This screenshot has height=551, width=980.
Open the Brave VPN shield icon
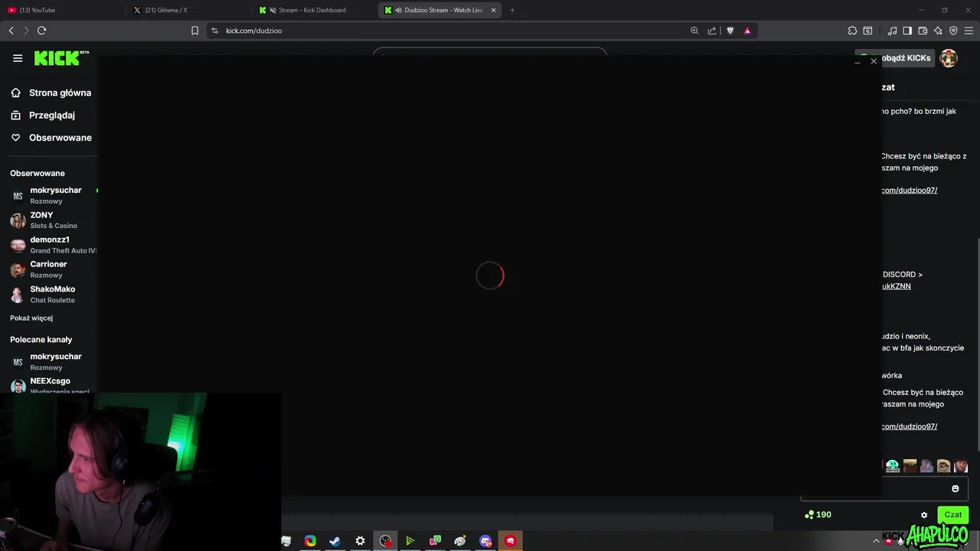pyautogui.click(x=953, y=31)
